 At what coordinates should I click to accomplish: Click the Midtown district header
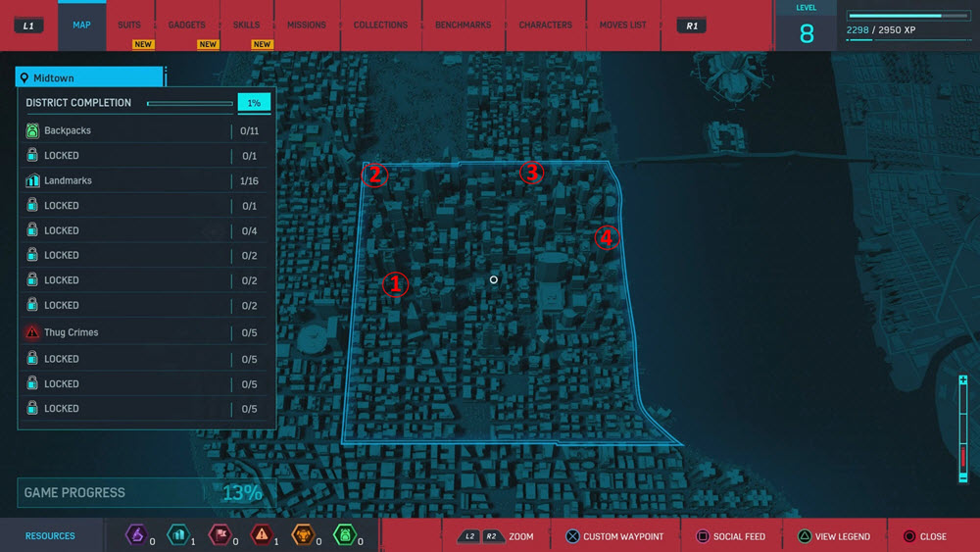tap(89, 77)
